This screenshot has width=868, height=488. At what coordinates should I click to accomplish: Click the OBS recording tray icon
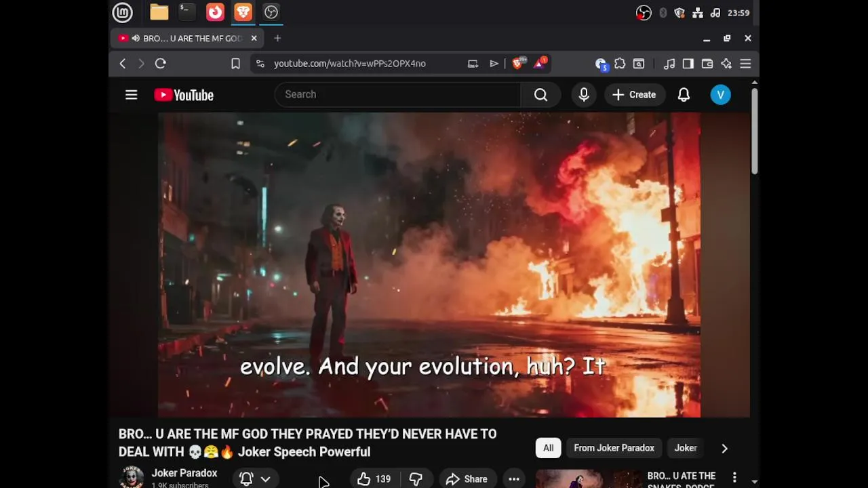644,13
